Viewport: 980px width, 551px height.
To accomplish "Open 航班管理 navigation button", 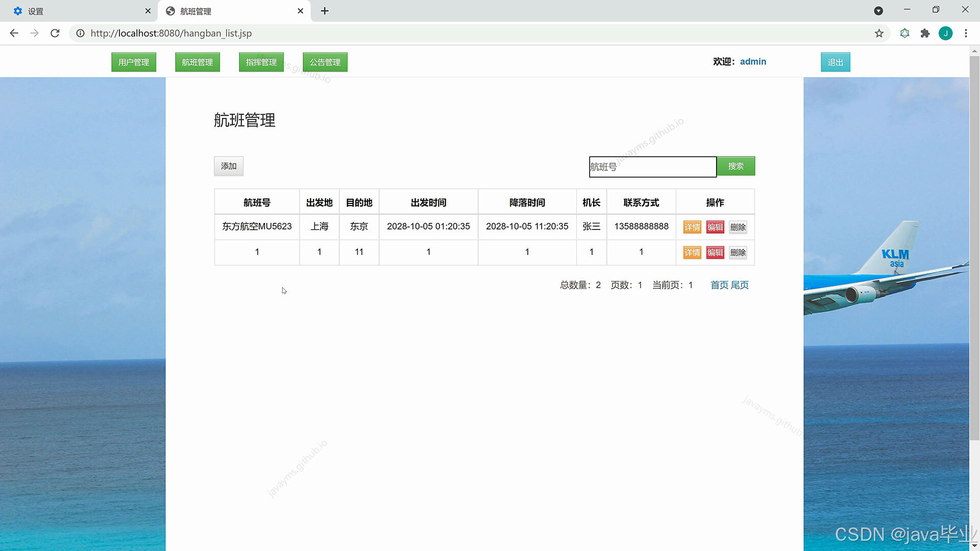I will pyautogui.click(x=198, y=62).
